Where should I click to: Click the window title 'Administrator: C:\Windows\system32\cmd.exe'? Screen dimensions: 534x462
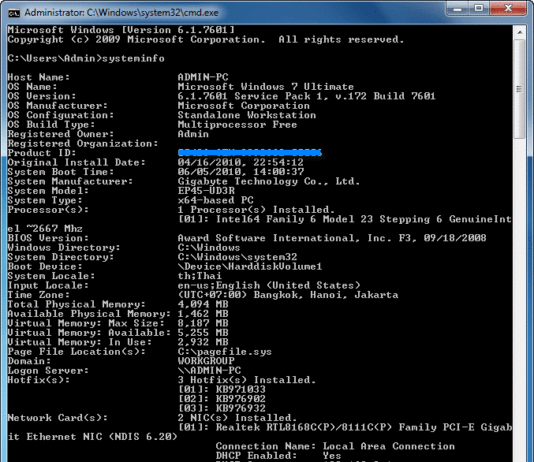[x=121, y=13]
